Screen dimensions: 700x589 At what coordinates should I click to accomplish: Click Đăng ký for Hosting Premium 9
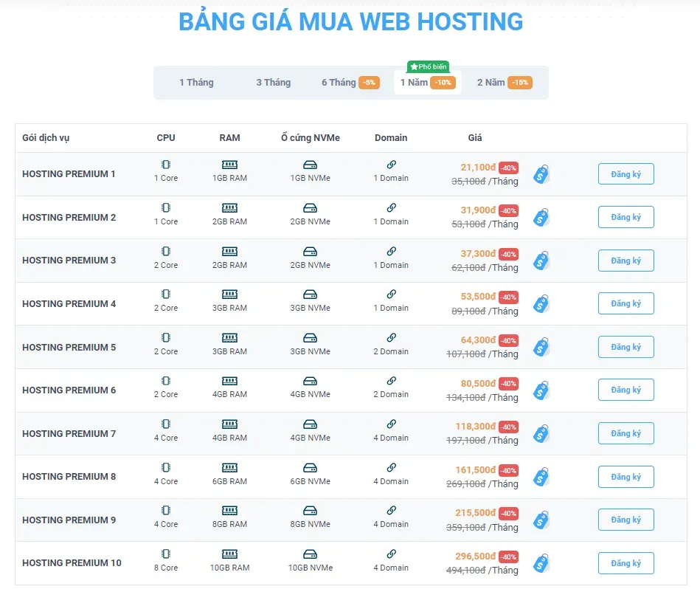point(626,520)
